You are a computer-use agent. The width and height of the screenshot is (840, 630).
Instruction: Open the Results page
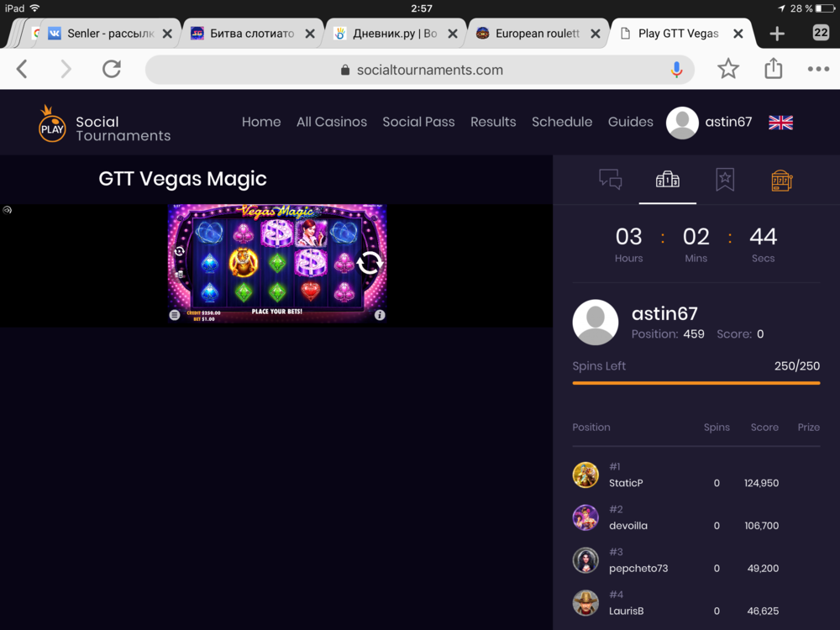tap(493, 122)
